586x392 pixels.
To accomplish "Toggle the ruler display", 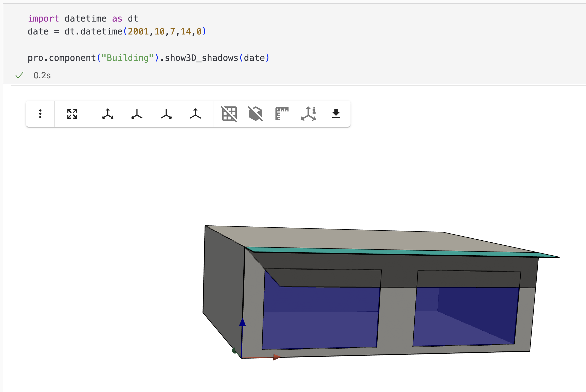I will click(282, 114).
